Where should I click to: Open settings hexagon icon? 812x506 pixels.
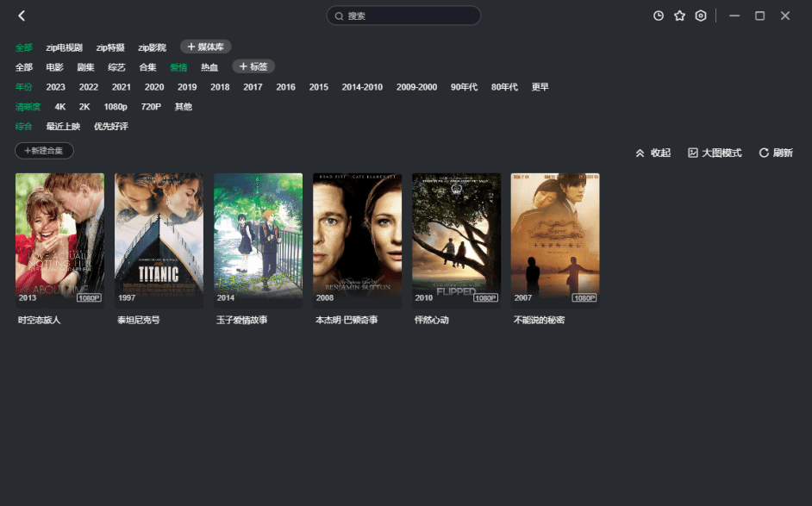[701, 16]
